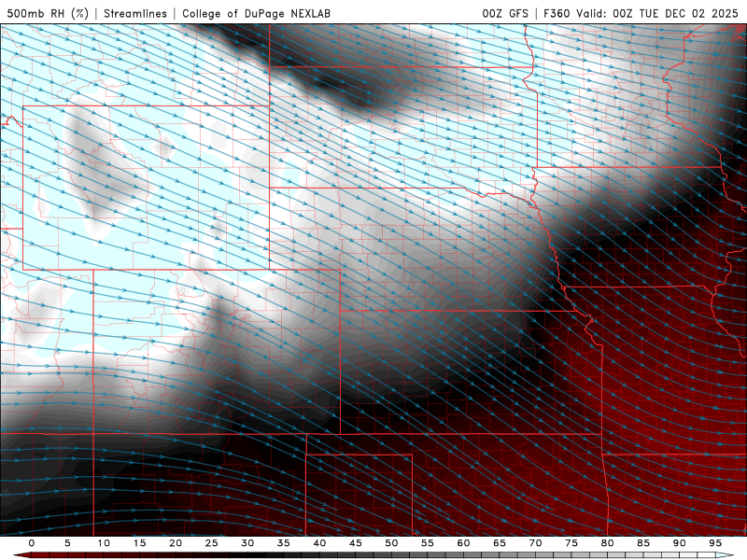Viewport: 747px width, 560px height.
Task: Click "Valid: 00Z TUE DEC 02 2025" text
Action: [x=657, y=13]
